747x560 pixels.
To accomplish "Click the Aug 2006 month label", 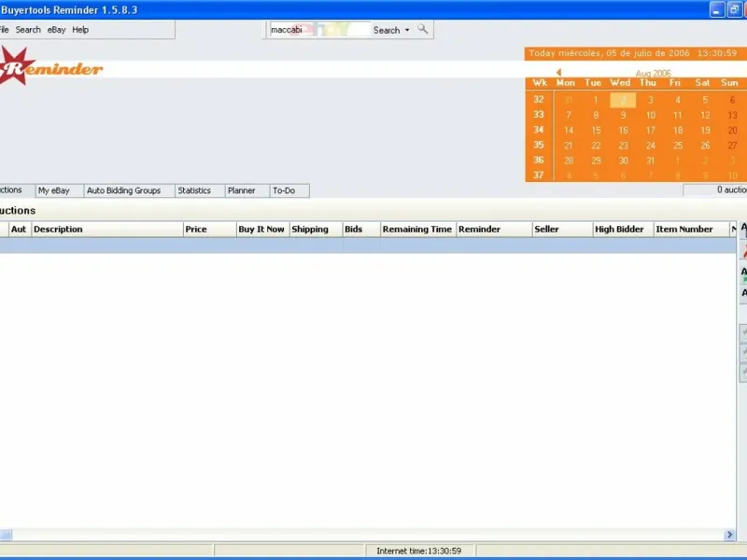I will (653, 74).
